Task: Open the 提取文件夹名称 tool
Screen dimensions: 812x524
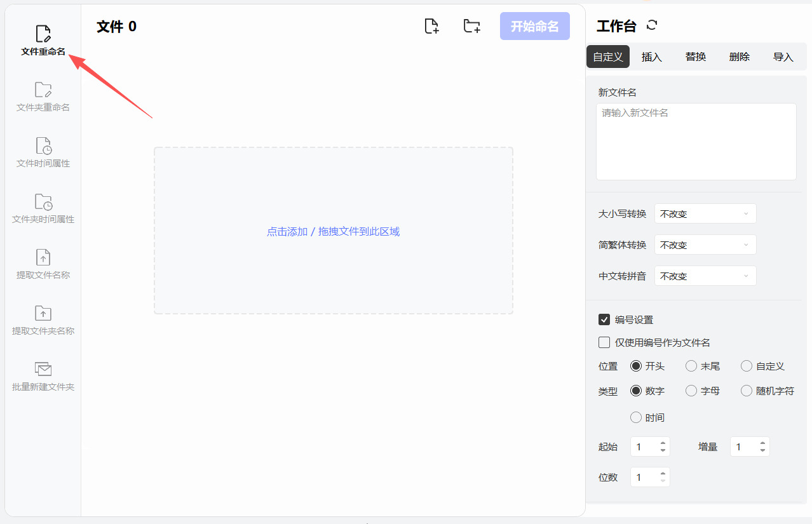Action: pyautogui.click(x=43, y=314)
